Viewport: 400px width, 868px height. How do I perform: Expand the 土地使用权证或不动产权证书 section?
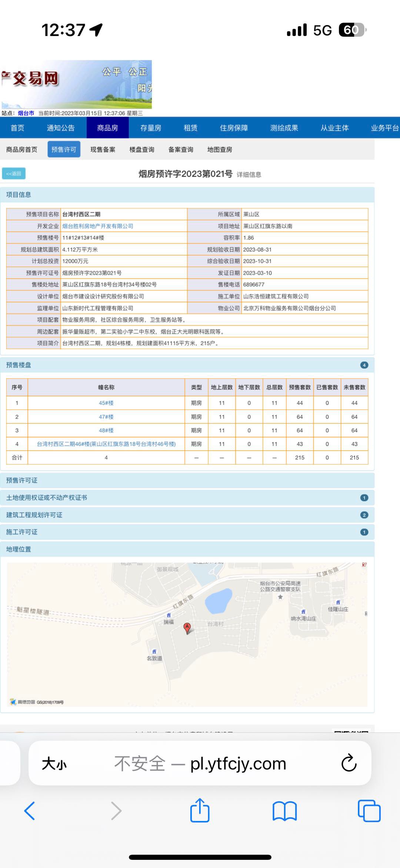(187, 498)
